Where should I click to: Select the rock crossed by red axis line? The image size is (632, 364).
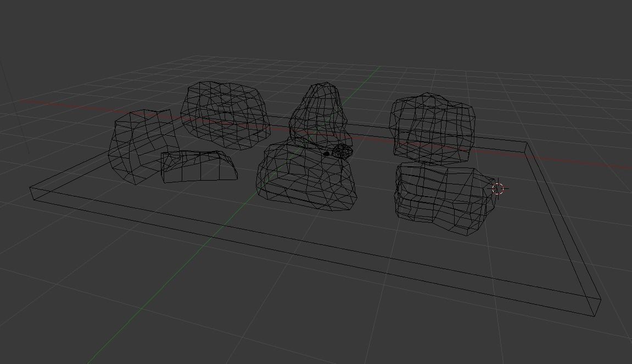[x=432, y=129]
